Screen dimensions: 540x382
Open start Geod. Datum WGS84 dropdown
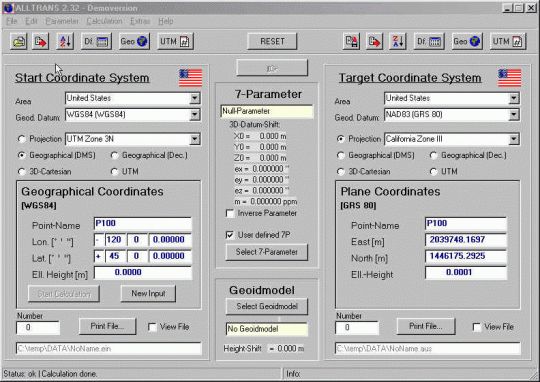pos(195,115)
